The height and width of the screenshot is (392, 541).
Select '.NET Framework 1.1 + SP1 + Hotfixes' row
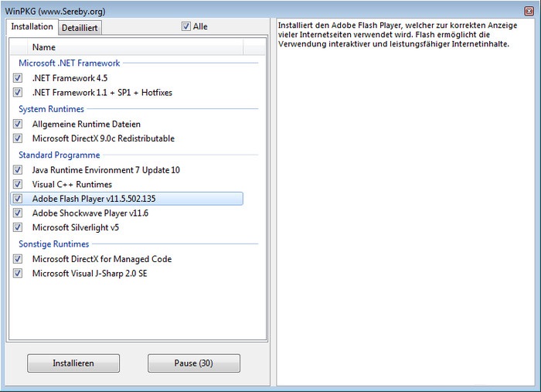(x=127, y=93)
